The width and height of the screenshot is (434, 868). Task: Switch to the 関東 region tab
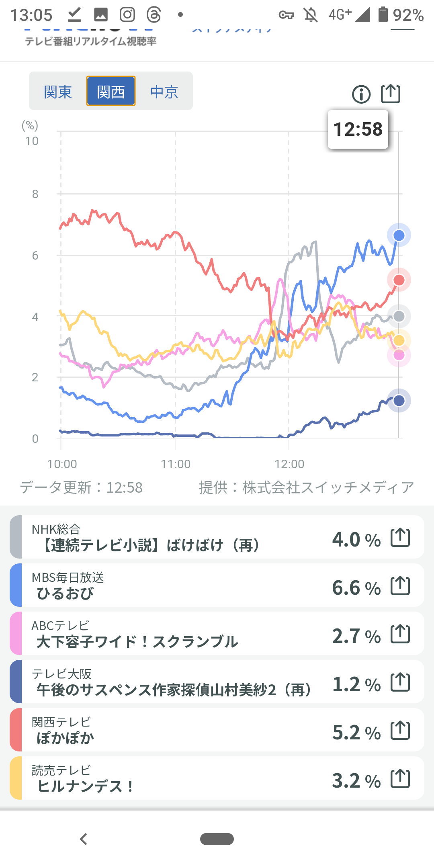(58, 92)
